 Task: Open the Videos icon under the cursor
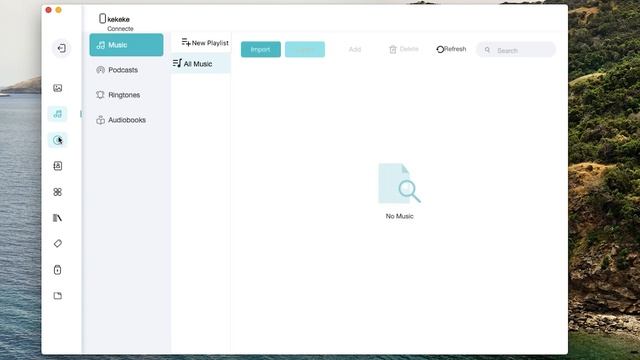coord(58,140)
